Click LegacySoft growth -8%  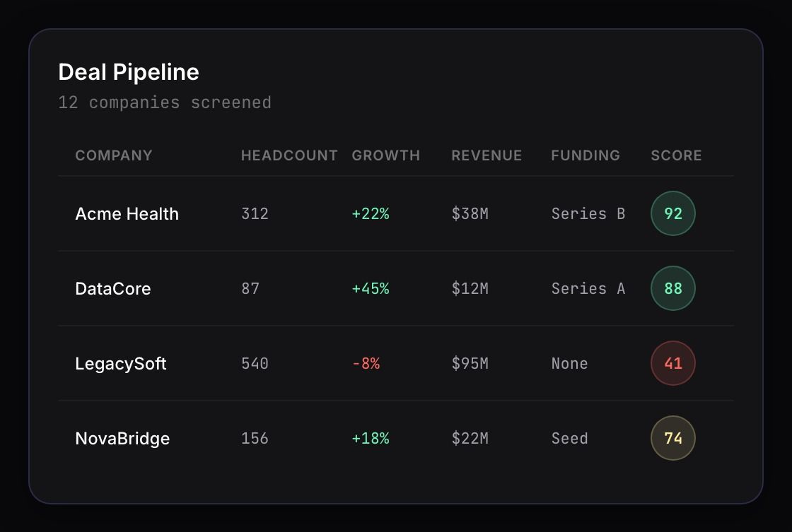pyautogui.click(x=366, y=363)
